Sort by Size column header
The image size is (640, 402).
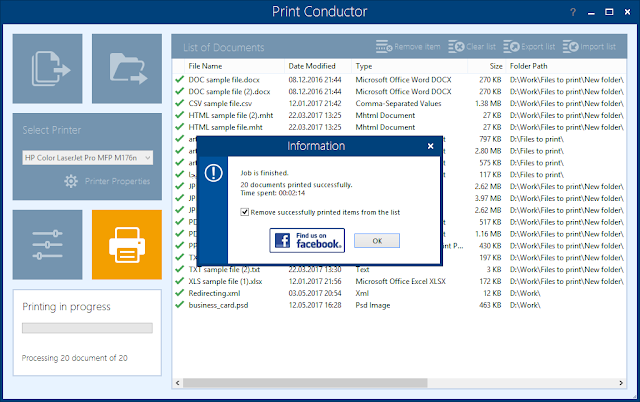[x=487, y=66]
